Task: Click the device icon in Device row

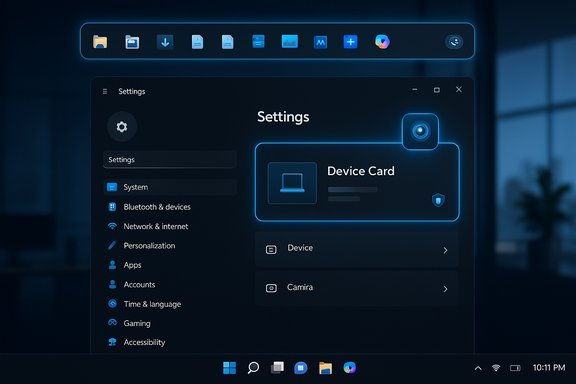Action: (x=271, y=250)
